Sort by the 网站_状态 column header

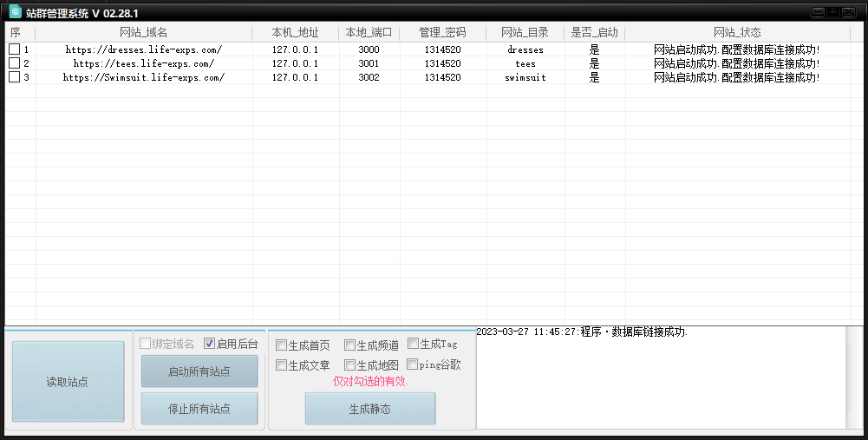point(737,32)
